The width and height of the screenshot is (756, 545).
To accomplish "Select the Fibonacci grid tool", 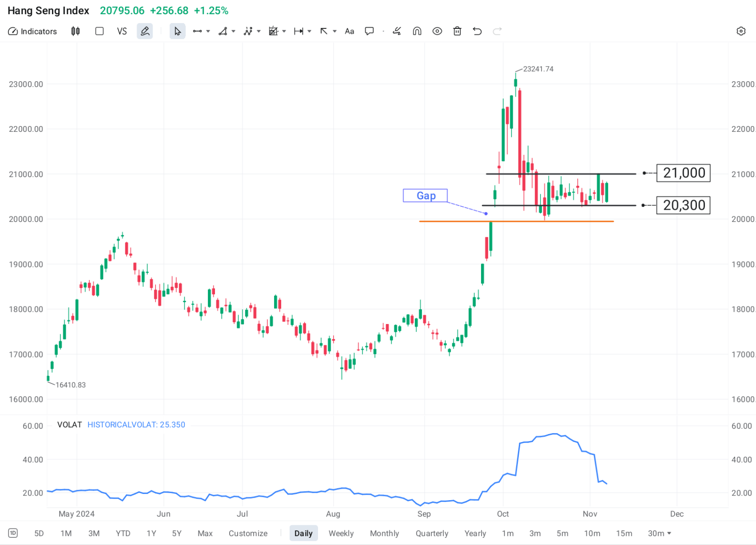I will click(273, 31).
